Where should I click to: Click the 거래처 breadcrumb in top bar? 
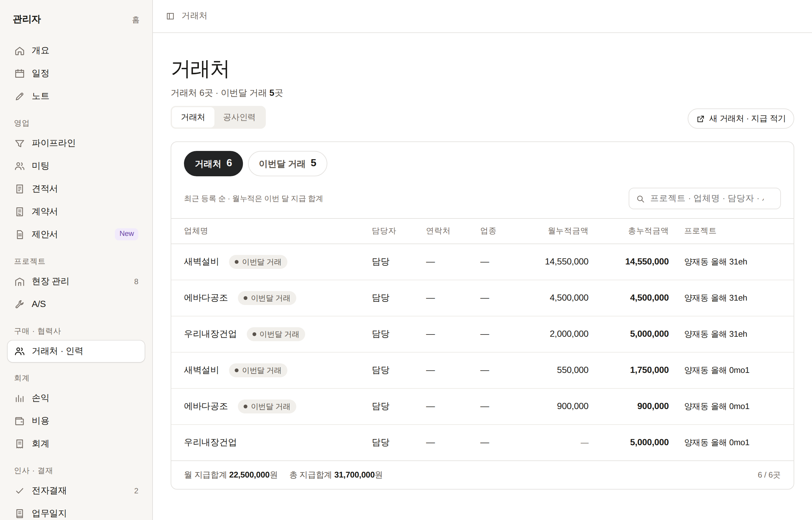(x=194, y=16)
